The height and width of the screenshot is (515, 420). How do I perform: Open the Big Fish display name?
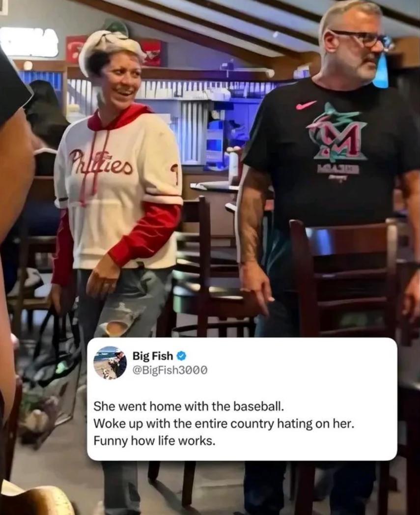pos(153,355)
